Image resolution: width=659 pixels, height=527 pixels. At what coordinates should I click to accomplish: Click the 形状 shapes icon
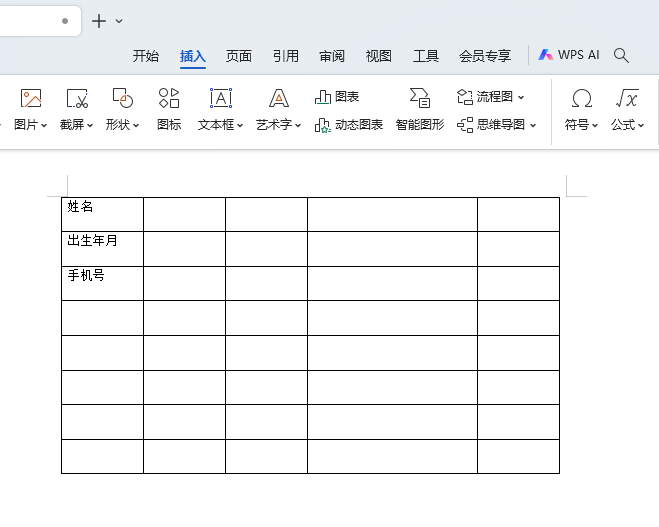click(x=123, y=98)
